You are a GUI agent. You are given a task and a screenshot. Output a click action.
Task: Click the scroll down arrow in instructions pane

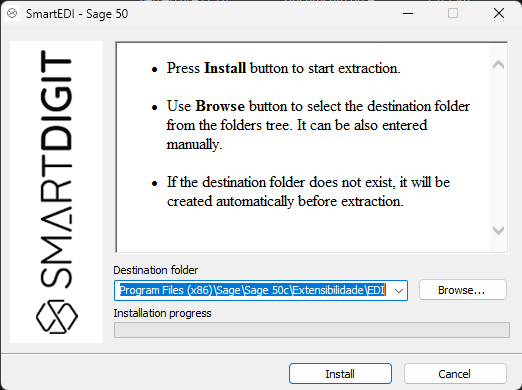(498, 230)
